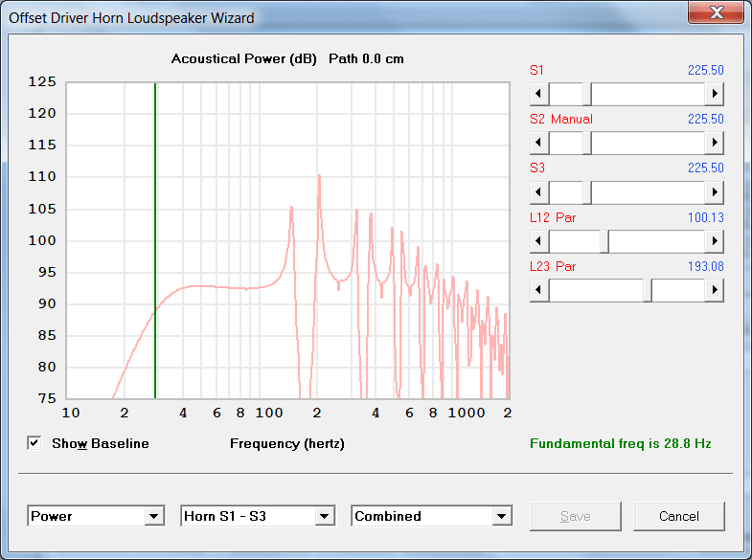Click the L23 Par slider left arrow
Image resolution: width=752 pixels, height=560 pixels.
(x=539, y=290)
